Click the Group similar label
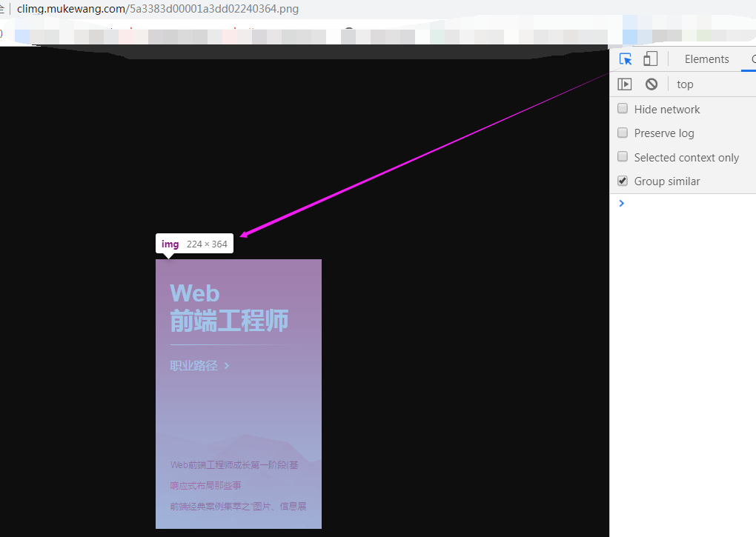This screenshot has height=537, width=756. click(667, 181)
